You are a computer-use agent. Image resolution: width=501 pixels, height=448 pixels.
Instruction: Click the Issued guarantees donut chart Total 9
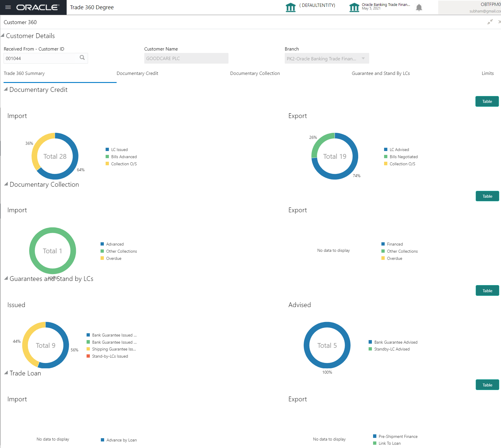coord(46,345)
